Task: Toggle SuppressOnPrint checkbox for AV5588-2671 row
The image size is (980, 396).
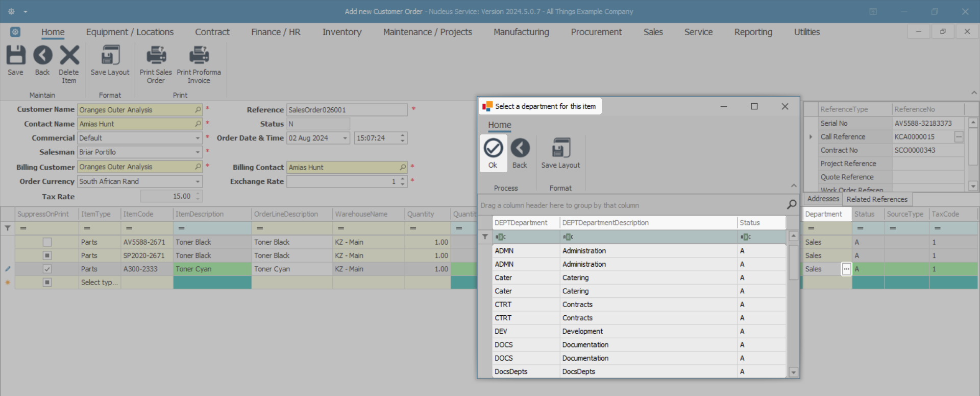Action: (47, 242)
